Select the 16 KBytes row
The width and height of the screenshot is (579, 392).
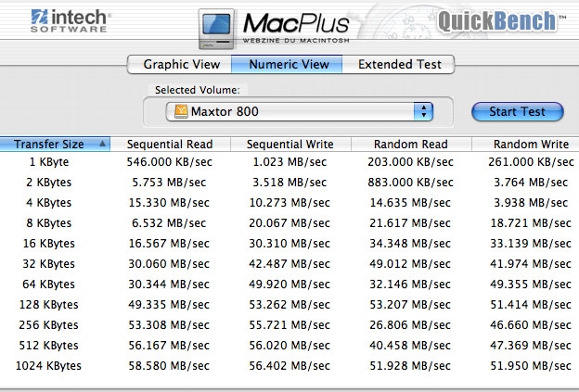[x=289, y=244]
